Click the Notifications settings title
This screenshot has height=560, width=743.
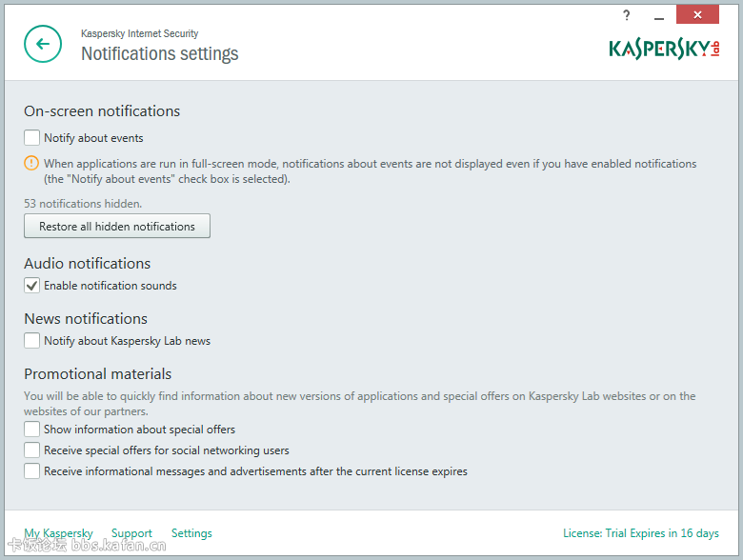[160, 54]
